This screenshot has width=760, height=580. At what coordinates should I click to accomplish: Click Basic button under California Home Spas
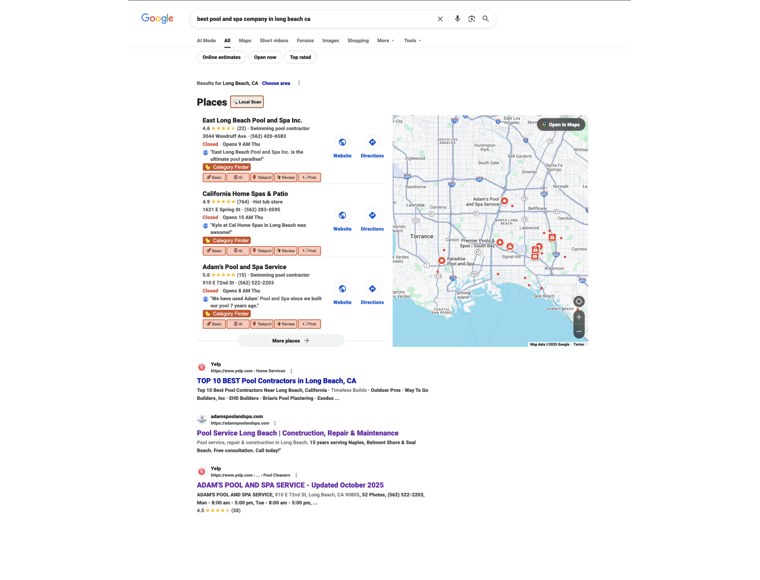click(x=214, y=251)
